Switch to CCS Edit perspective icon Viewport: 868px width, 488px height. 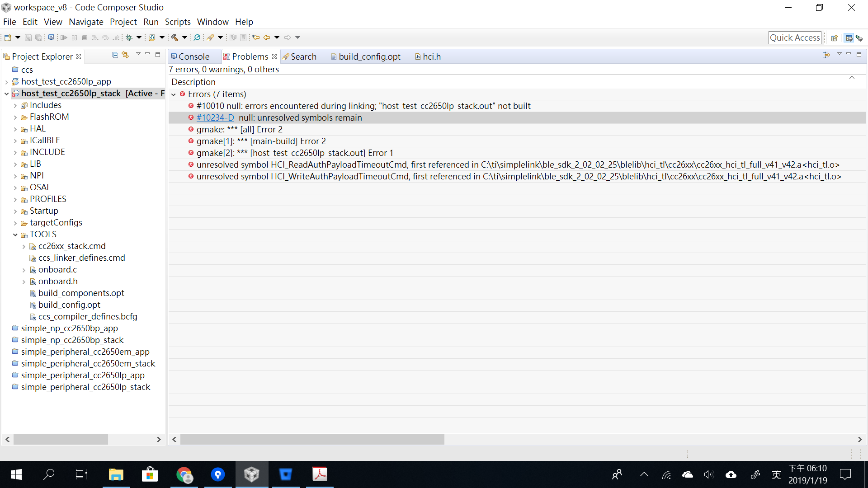[x=849, y=38]
